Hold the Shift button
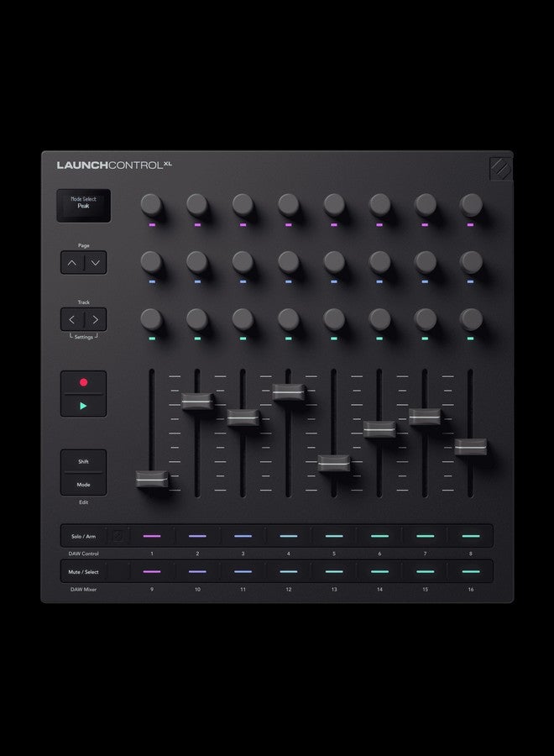 click(83, 461)
